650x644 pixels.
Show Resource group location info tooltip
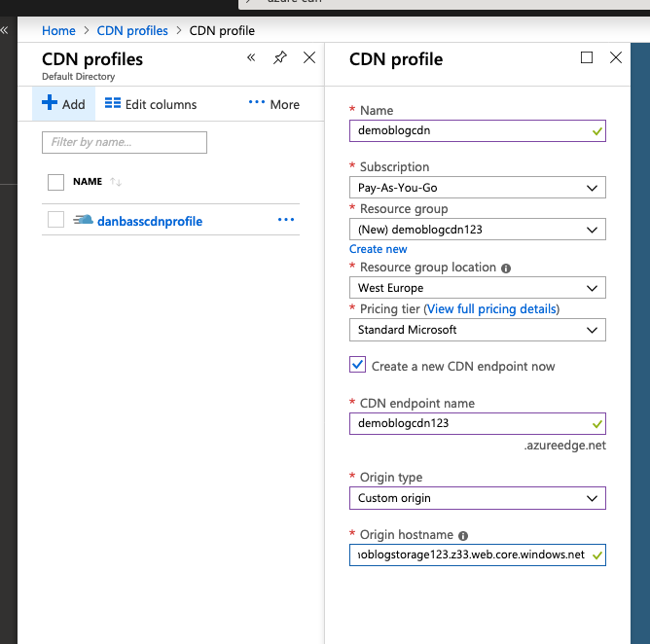pyautogui.click(x=506, y=268)
